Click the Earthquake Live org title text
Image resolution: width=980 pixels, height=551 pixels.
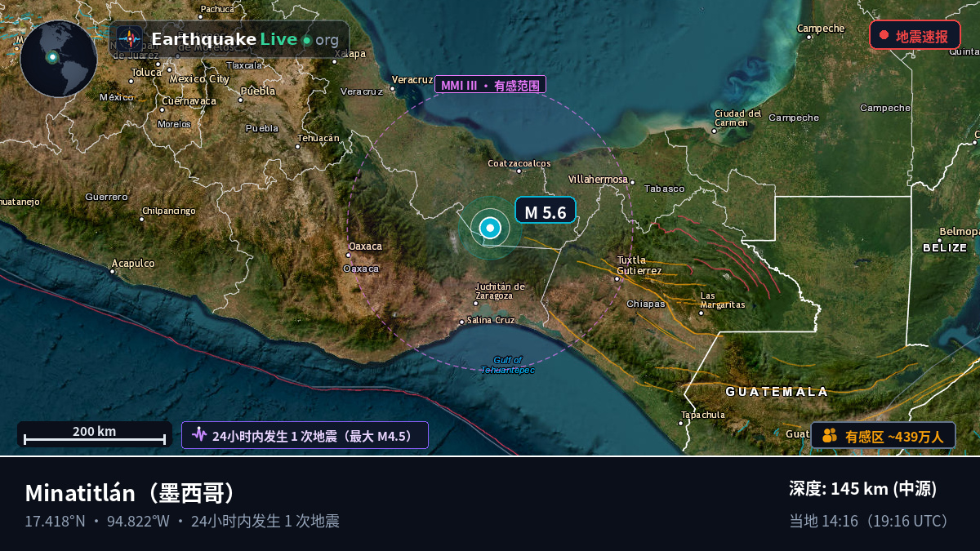(x=245, y=39)
